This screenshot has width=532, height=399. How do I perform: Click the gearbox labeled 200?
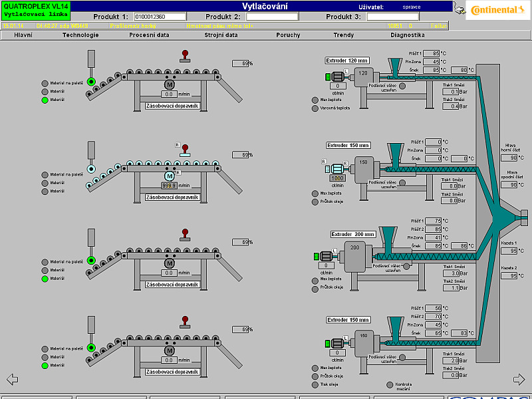[x=355, y=257]
